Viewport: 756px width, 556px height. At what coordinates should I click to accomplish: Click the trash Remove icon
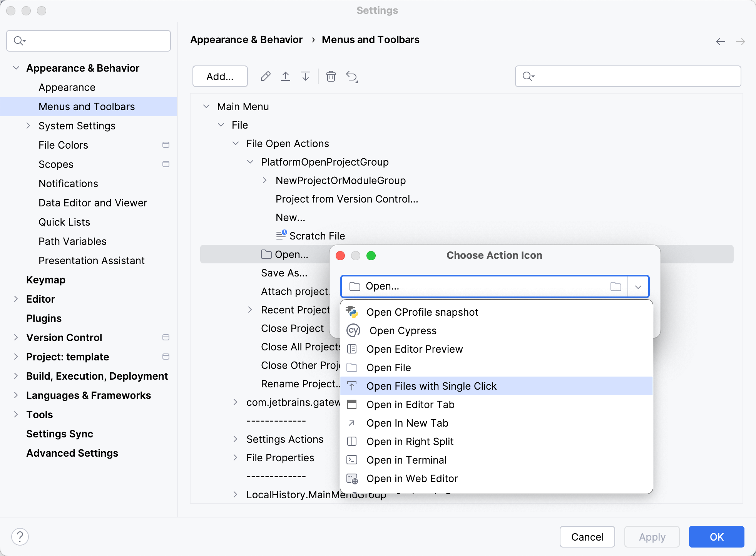[331, 76]
